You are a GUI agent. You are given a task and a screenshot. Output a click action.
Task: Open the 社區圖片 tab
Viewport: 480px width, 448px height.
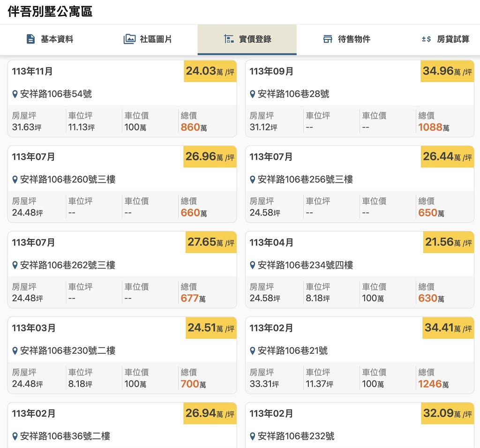tap(156, 39)
